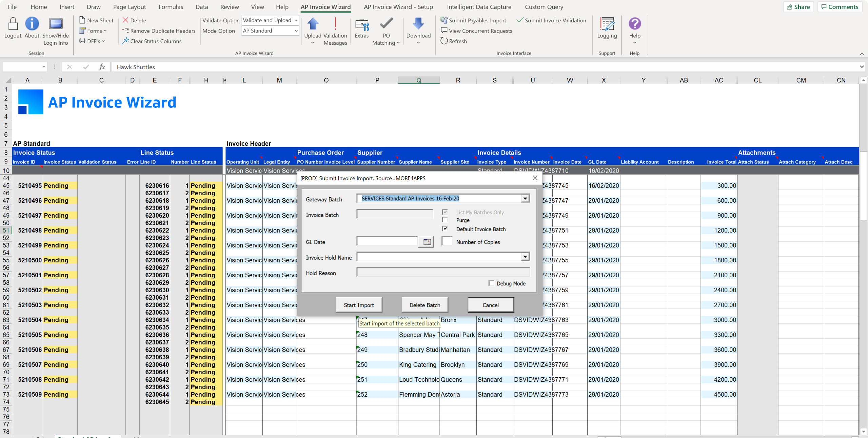Screen dimensions: 868x438
Task: Uncheck Default Invoice Batch checkbox
Action: tap(445, 229)
